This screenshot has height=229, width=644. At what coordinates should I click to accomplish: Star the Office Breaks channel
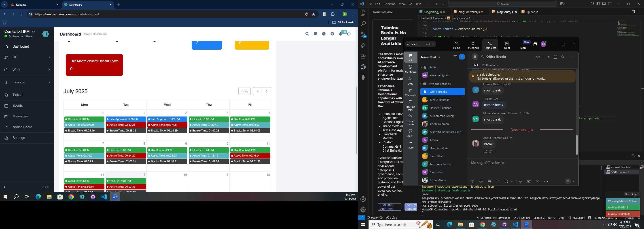pos(483,57)
